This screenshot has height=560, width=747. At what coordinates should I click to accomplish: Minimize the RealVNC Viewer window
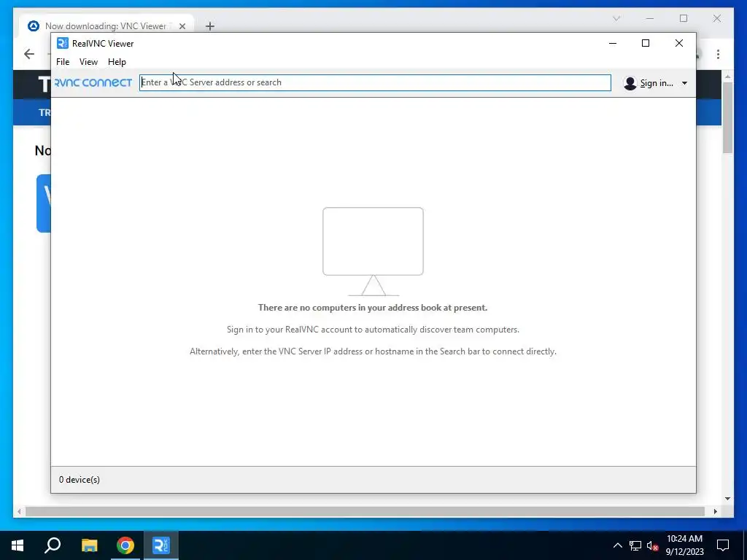tap(613, 43)
